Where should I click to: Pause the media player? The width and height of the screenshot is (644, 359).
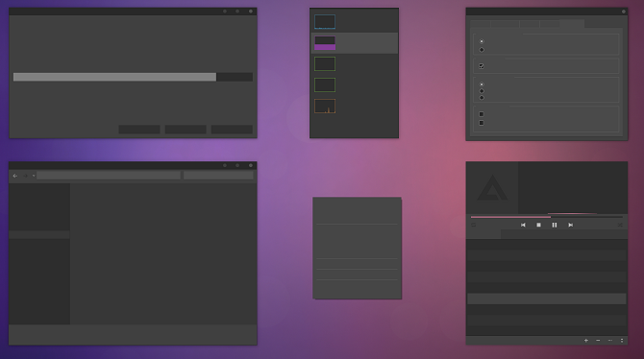555,225
